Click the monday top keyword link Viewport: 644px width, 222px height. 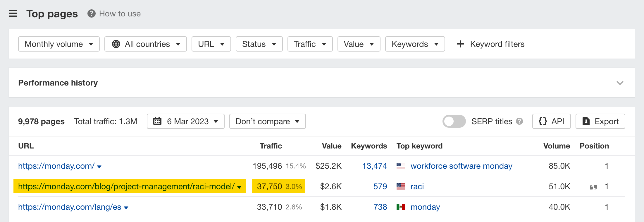[x=425, y=207]
